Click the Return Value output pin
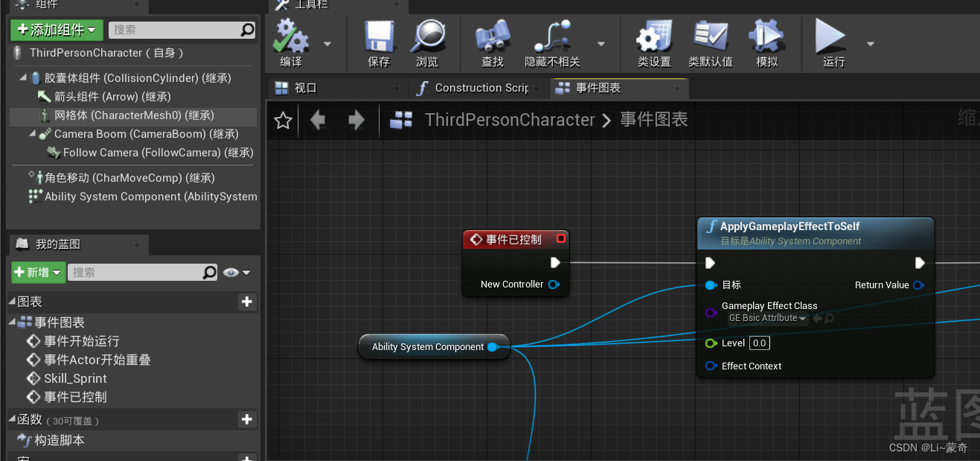Screen dimensions: 980x461 (918, 285)
